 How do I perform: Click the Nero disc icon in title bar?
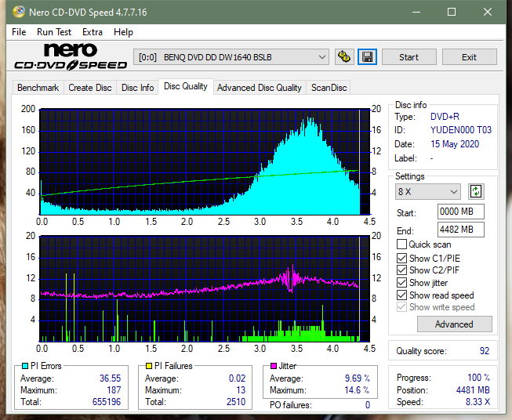point(19,12)
